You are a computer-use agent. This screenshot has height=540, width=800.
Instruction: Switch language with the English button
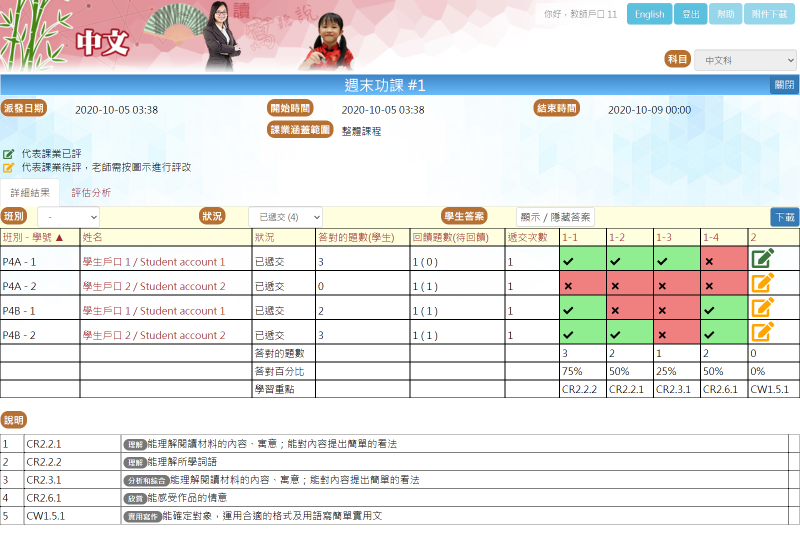pyautogui.click(x=649, y=14)
